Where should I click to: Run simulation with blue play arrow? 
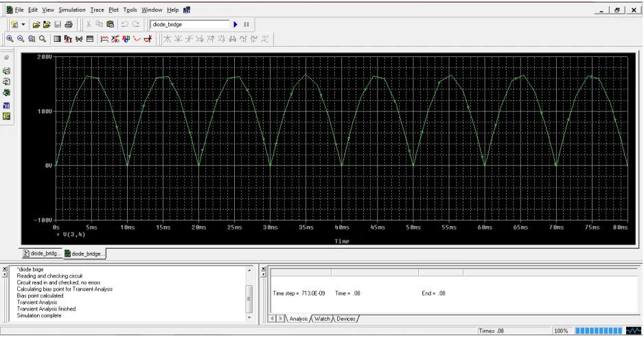[x=235, y=24]
